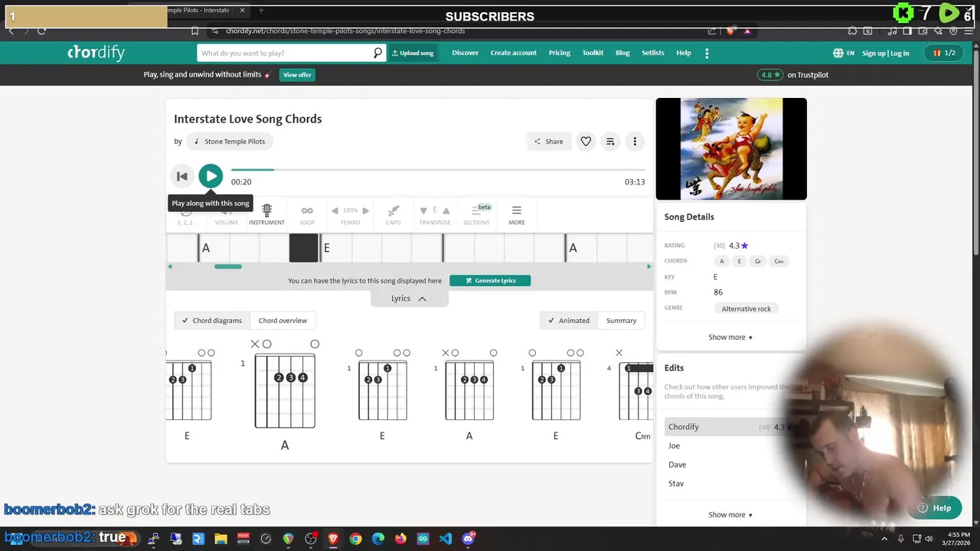Add song to favorites with heart icon
Viewport: 980px width, 551px height.
point(586,142)
